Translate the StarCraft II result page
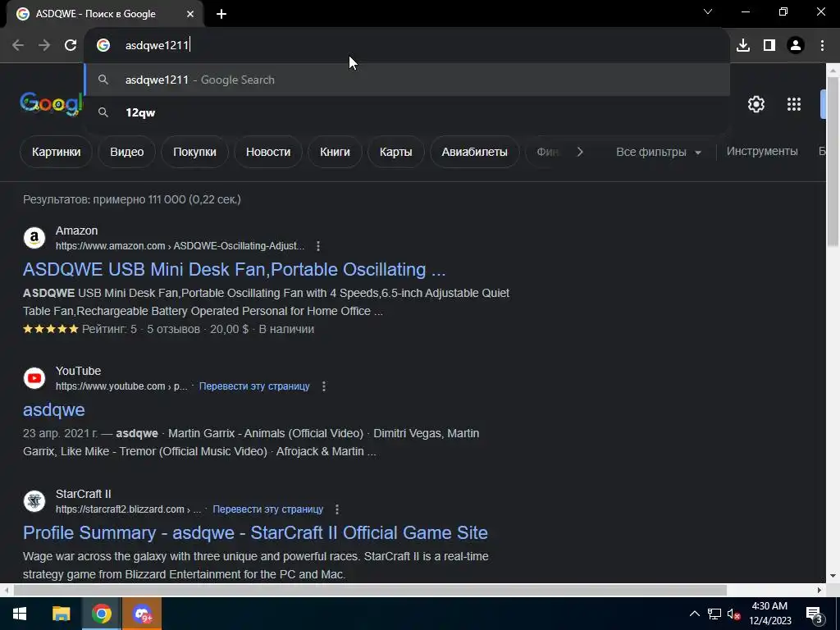The height and width of the screenshot is (630, 840). coord(268,509)
